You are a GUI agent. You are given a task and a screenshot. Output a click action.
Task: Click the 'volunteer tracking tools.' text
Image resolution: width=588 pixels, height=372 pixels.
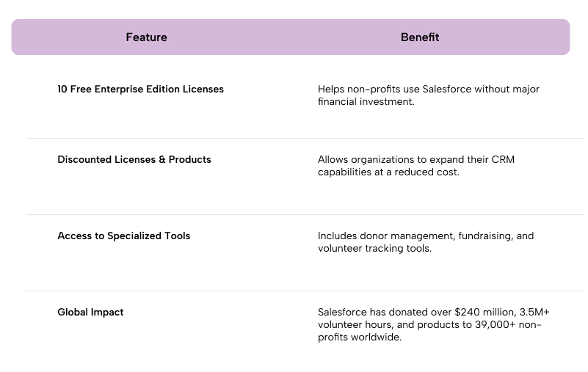coord(374,248)
